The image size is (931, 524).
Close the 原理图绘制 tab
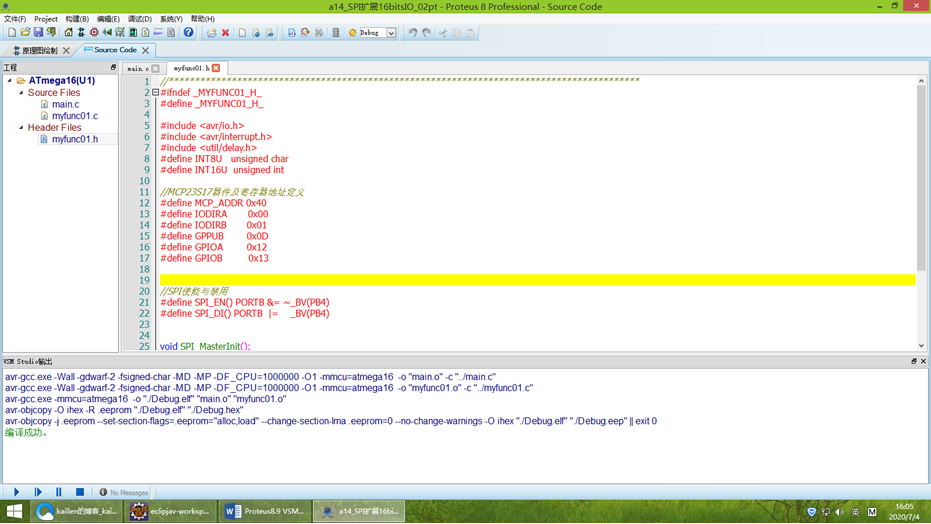point(66,50)
